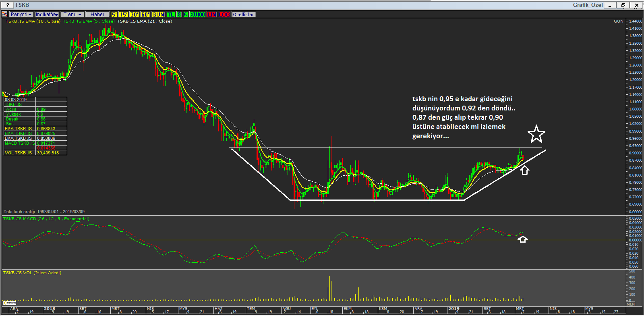Open the Trend dropdown
Image resolution: width=644 pixels, height=316 pixels.
tap(72, 14)
